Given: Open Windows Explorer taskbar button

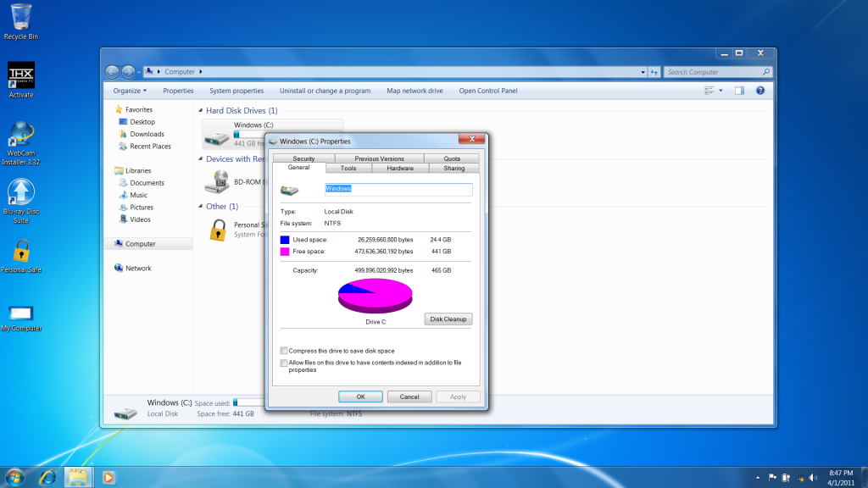Looking at the screenshot, I should (x=77, y=477).
